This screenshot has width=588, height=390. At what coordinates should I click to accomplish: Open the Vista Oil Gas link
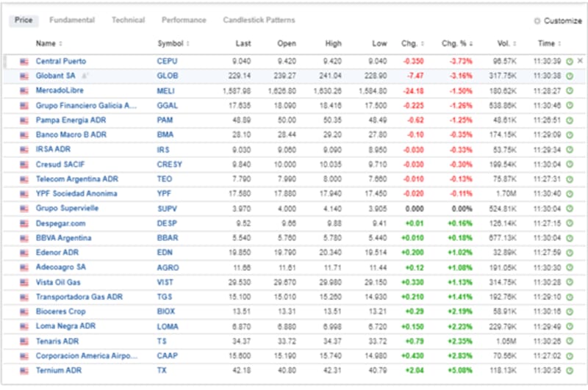point(58,282)
